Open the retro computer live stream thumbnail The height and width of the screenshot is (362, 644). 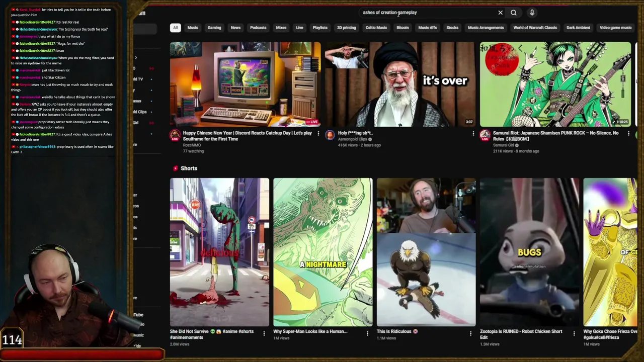pos(245,84)
